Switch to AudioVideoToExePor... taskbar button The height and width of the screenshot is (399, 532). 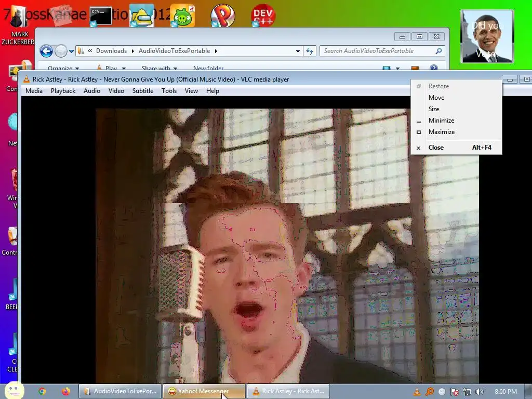pos(120,391)
